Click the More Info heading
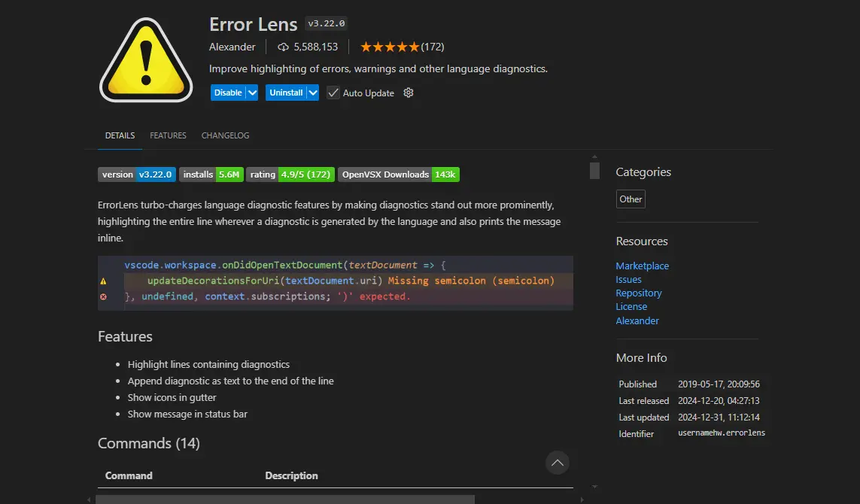The width and height of the screenshot is (860, 504). [641, 357]
